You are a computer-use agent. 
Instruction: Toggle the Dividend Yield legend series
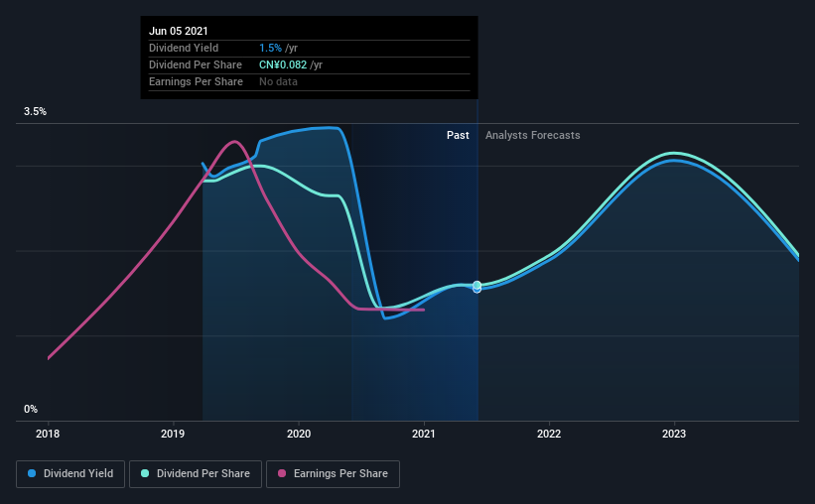point(70,474)
